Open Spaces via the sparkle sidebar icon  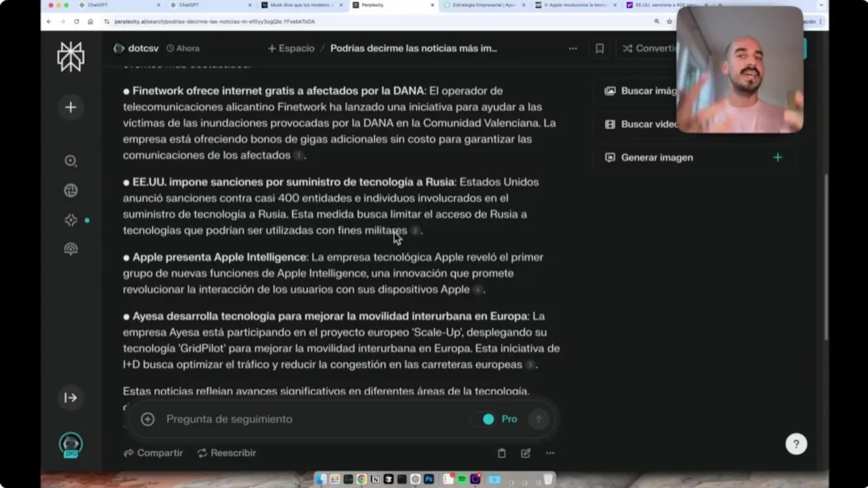pos(71,220)
